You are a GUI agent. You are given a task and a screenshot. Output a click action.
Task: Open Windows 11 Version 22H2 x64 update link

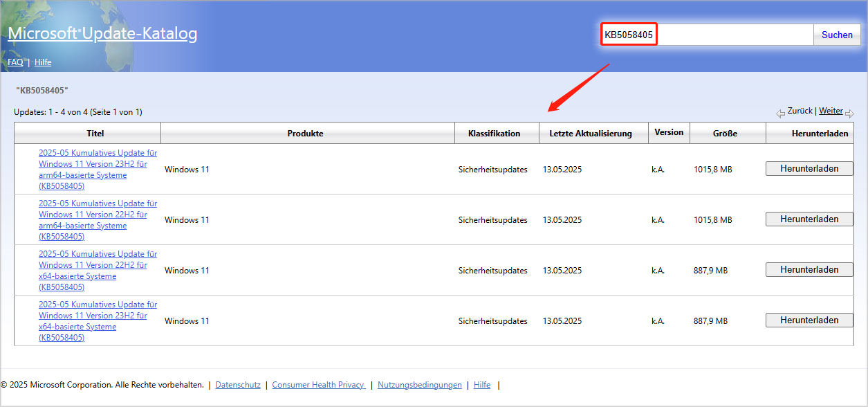(98, 271)
